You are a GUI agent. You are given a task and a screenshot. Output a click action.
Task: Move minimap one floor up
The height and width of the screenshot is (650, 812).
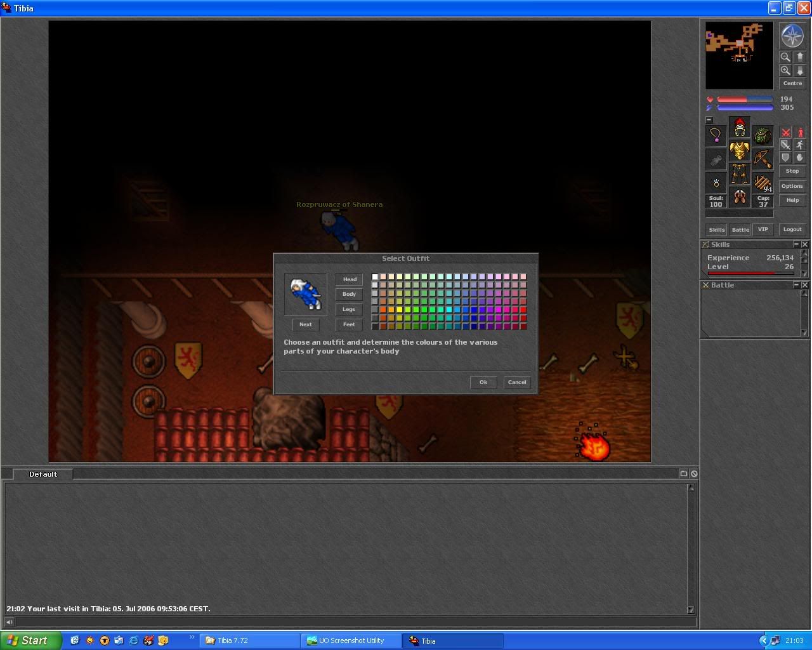click(799, 56)
